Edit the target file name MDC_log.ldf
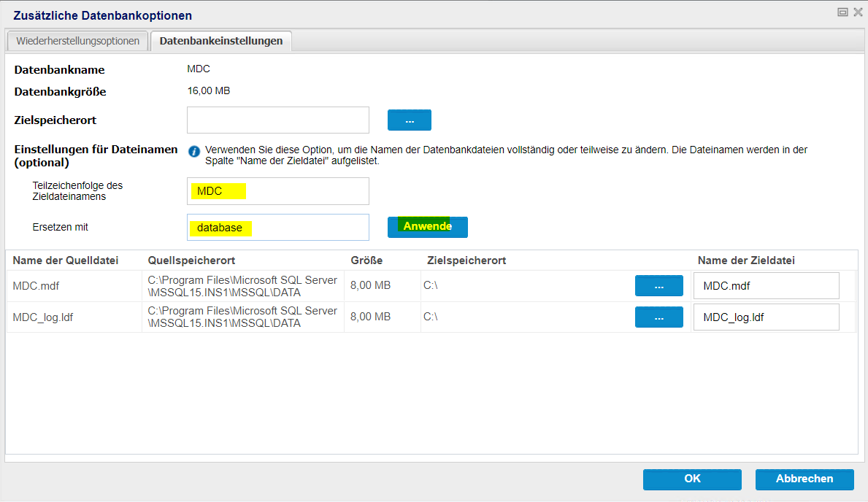 point(765,317)
